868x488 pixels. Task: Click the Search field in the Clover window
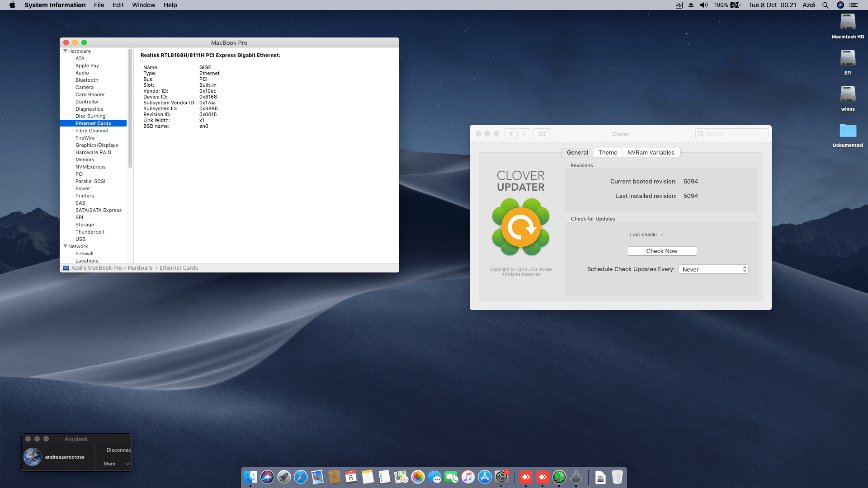pos(731,134)
